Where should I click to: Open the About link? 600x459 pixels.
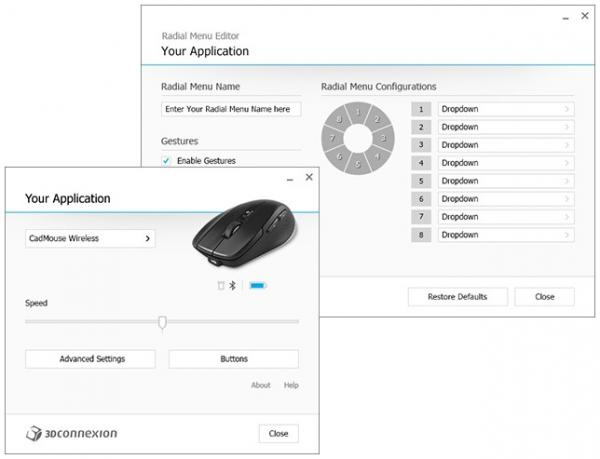point(260,385)
